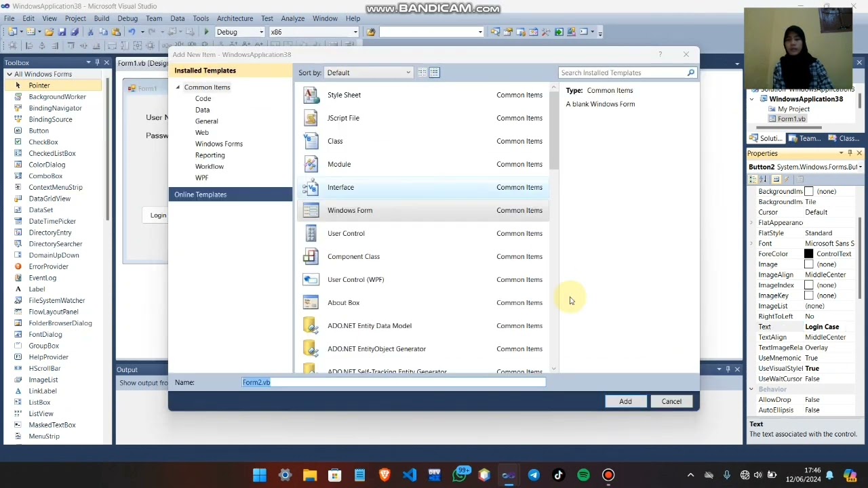Click the Add button
This screenshot has height=488, width=868.
pos(625,401)
